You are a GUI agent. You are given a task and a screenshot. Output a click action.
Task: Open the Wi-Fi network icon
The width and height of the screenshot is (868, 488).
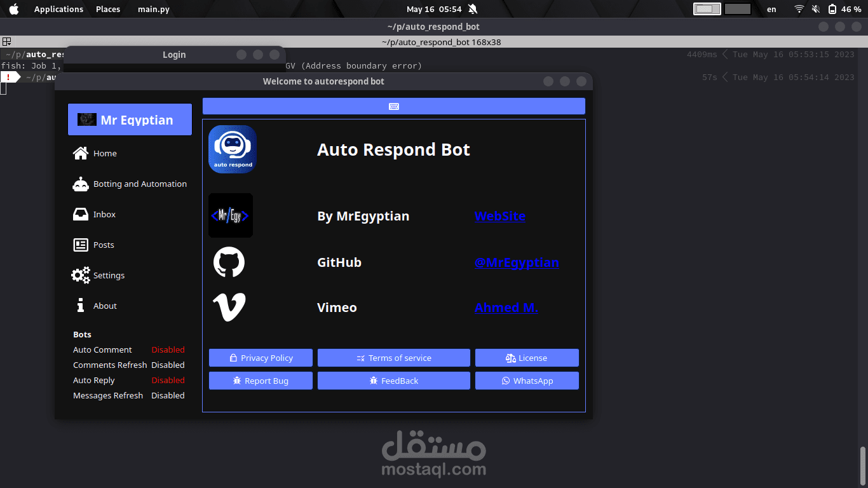pos(799,9)
